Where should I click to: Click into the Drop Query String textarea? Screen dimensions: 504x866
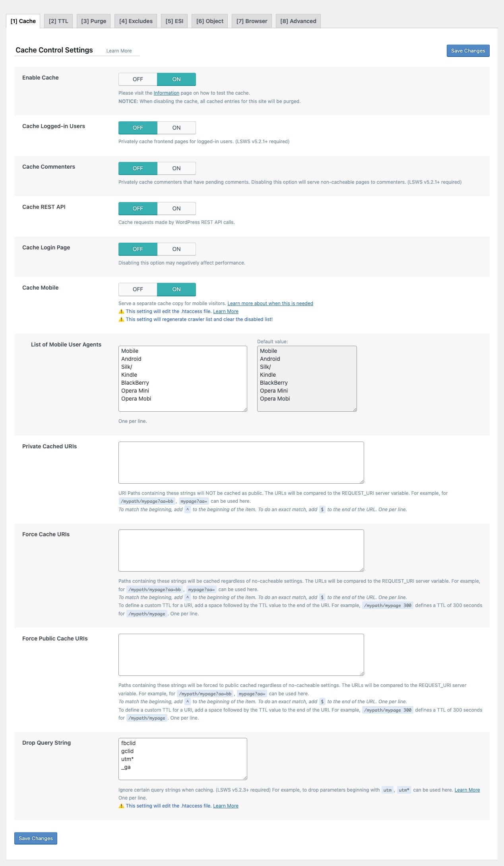182,759
